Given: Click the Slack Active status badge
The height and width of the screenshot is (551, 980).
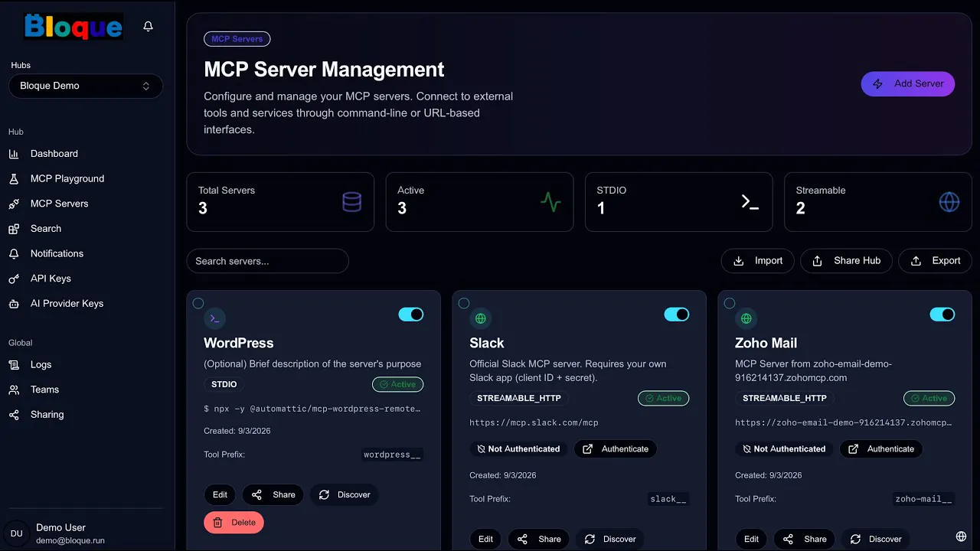Looking at the screenshot, I should (x=663, y=399).
